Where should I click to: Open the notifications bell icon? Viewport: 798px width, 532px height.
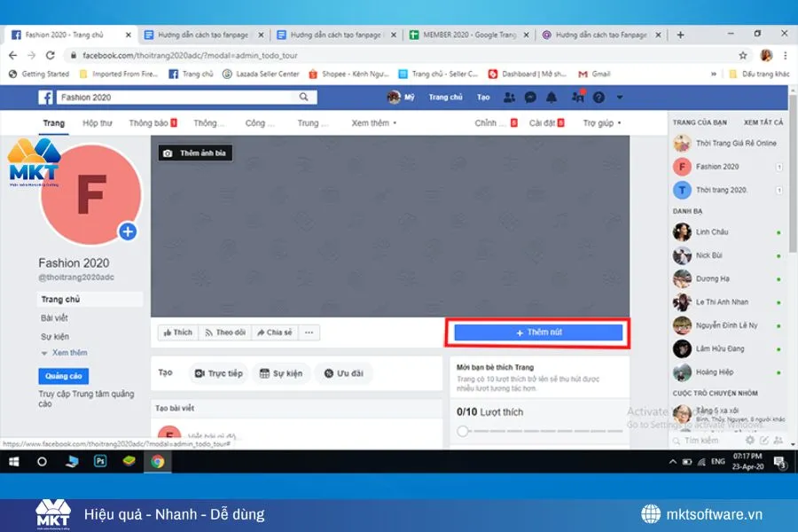pyautogui.click(x=553, y=96)
